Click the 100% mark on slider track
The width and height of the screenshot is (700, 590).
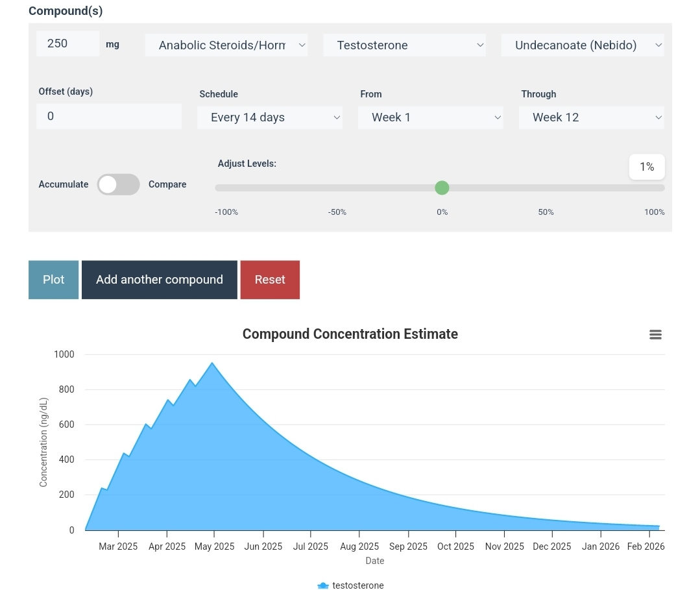tap(662, 188)
